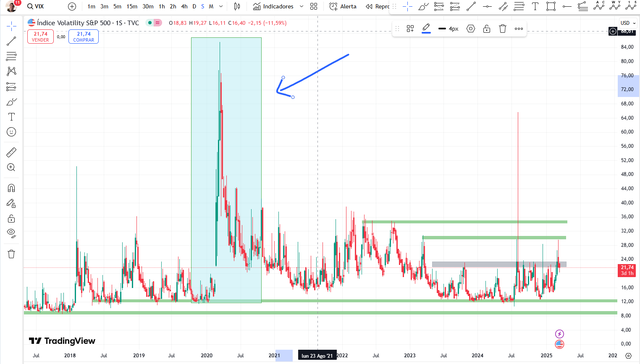The image size is (640, 364).
Task: Select the Emoji drawing tool
Action: [11, 132]
